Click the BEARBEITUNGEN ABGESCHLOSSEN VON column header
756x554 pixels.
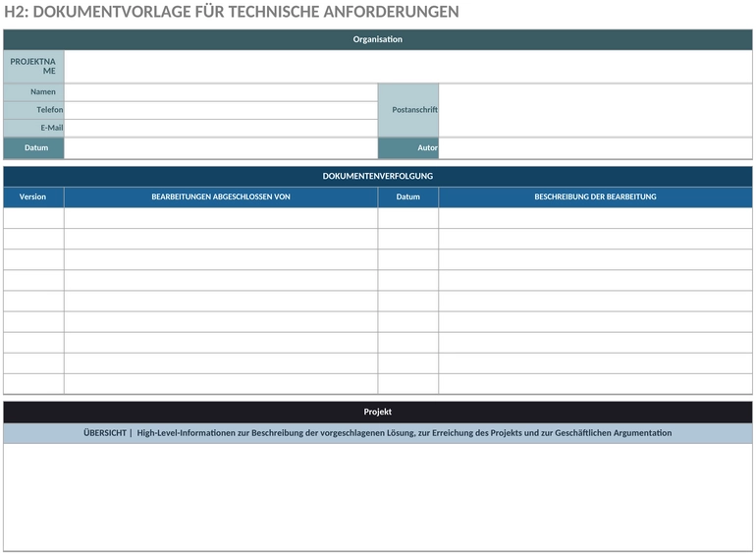pyautogui.click(x=221, y=197)
